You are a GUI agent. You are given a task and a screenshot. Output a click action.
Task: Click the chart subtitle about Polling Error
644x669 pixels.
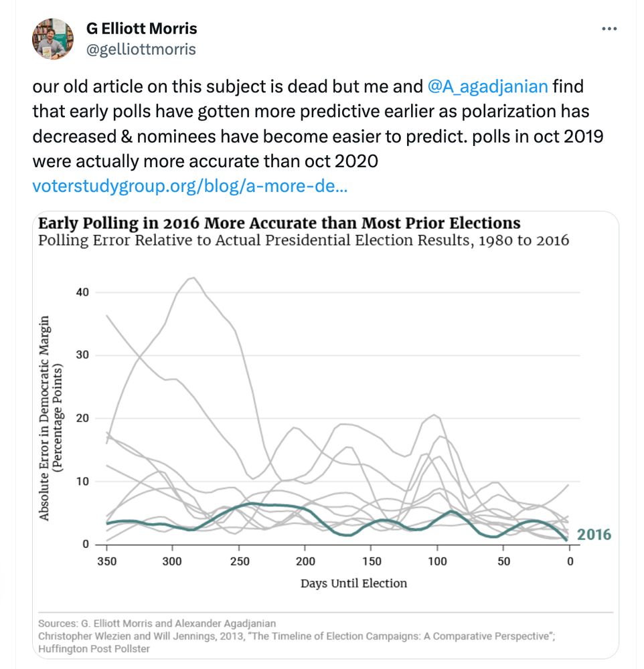click(303, 240)
